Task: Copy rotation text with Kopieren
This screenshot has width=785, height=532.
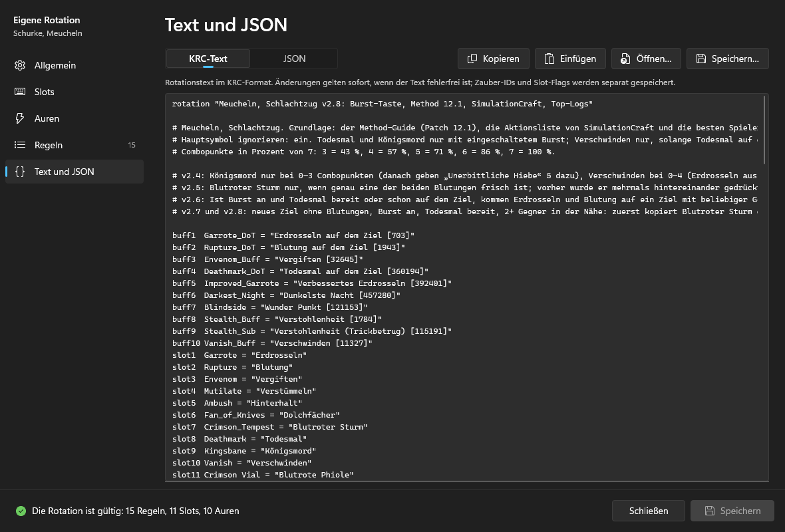Action: pyautogui.click(x=493, y=59)
